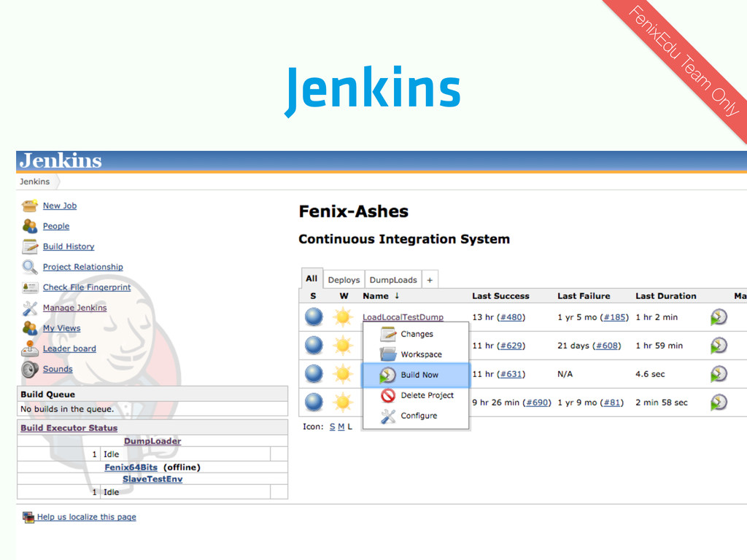This screenshot has height=560, width=747.
Task: Click sunny weather icon in #690 row
Action: click(343, 402)
